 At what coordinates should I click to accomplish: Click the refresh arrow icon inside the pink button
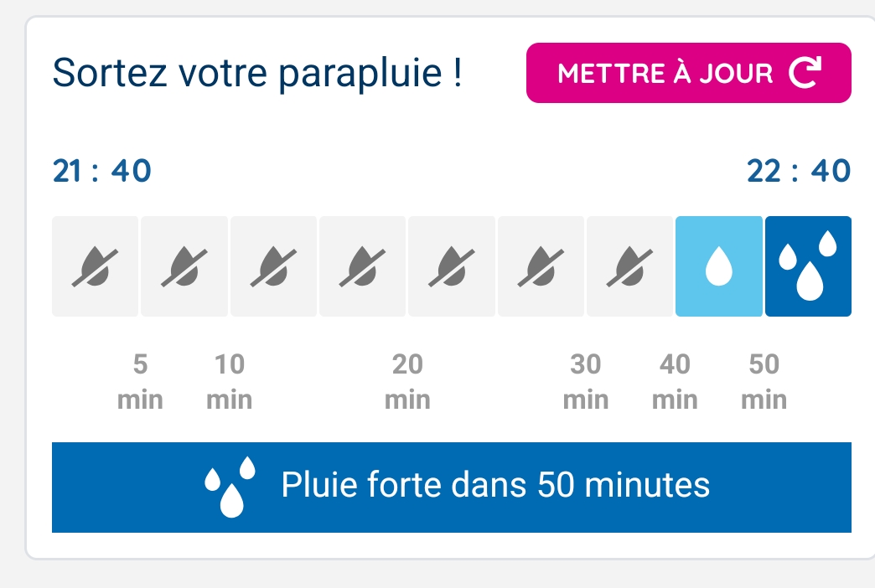tap(805, 72)
